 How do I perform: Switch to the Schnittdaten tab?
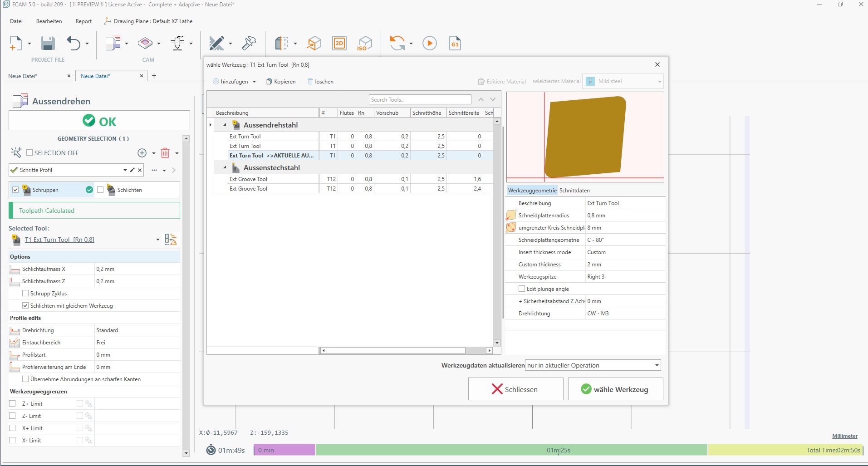574,191
